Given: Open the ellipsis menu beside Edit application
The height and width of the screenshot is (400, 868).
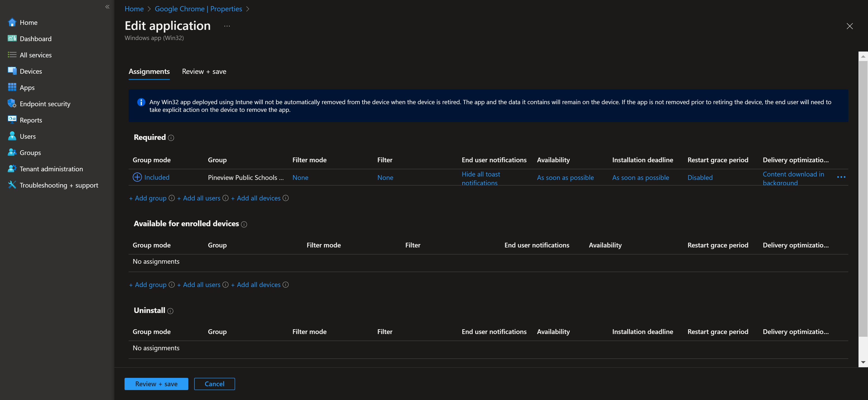Looking at the screenshot, I should [x=227, y=26].
